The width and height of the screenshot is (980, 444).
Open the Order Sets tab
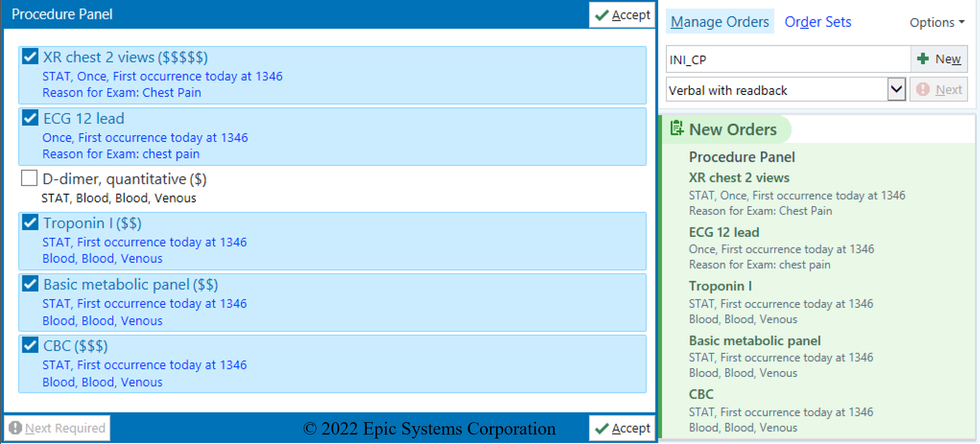(817, 22)
